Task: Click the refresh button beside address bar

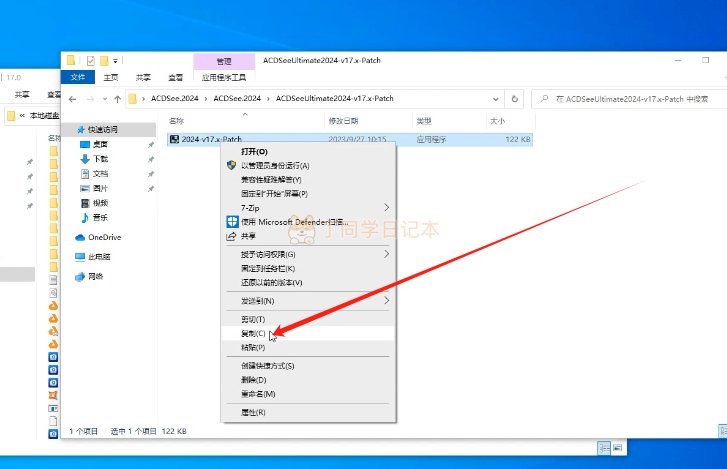Action: tap(514, 99)
